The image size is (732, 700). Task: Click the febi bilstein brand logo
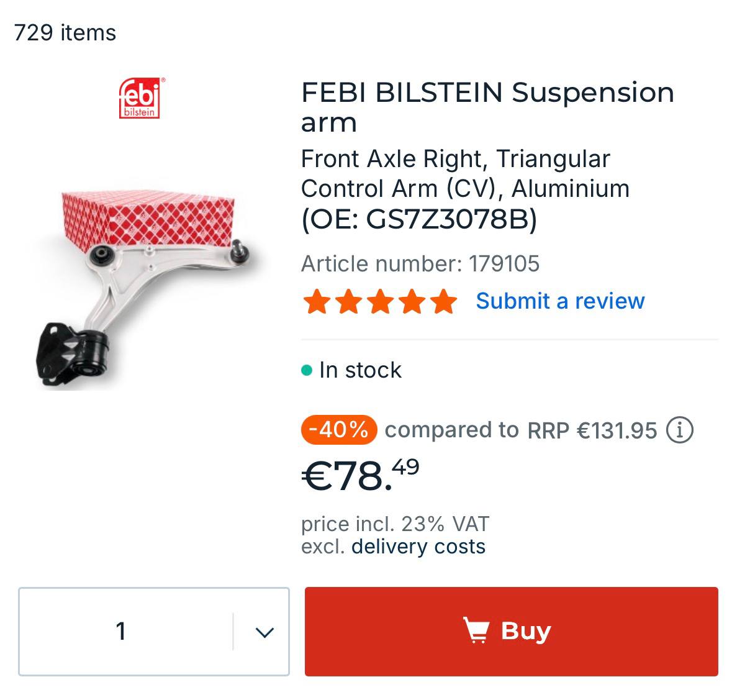[140, 98]
